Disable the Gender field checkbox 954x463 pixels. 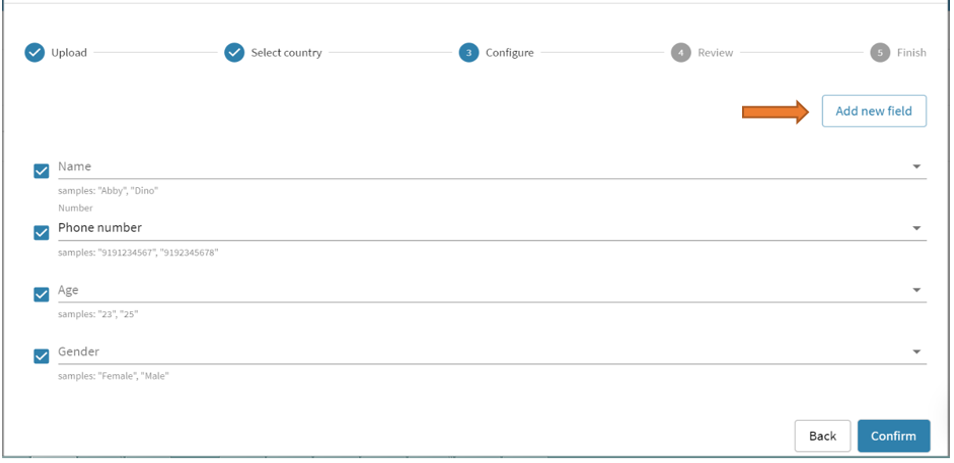pos(42,356)
